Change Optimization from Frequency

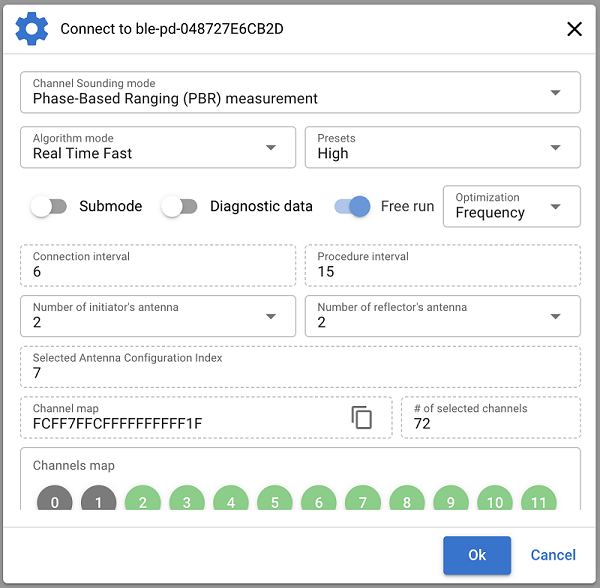511,206
